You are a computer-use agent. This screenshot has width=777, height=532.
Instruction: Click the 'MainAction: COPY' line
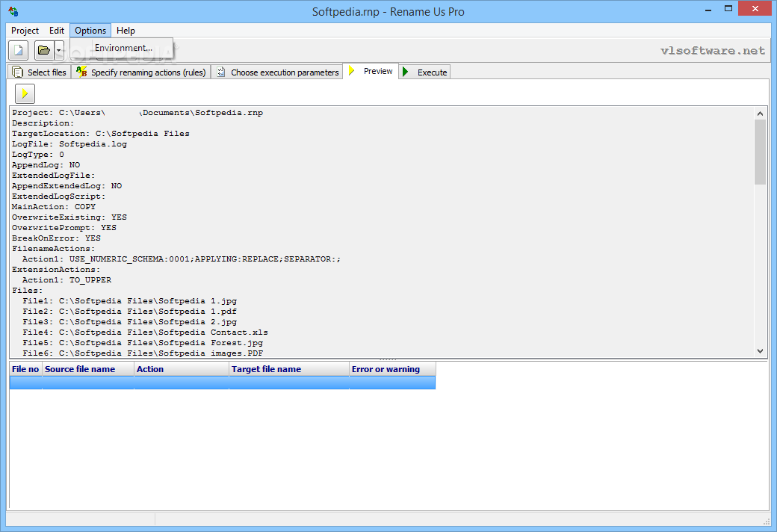[54, 207]
